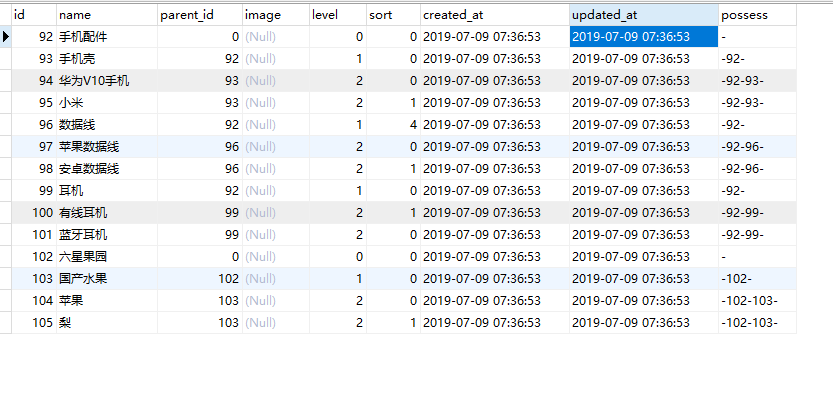The height and width of the screenshot is (413, 833).
Task: Select the parent_id cell of row 104
Action: click(x=200, y=301)
